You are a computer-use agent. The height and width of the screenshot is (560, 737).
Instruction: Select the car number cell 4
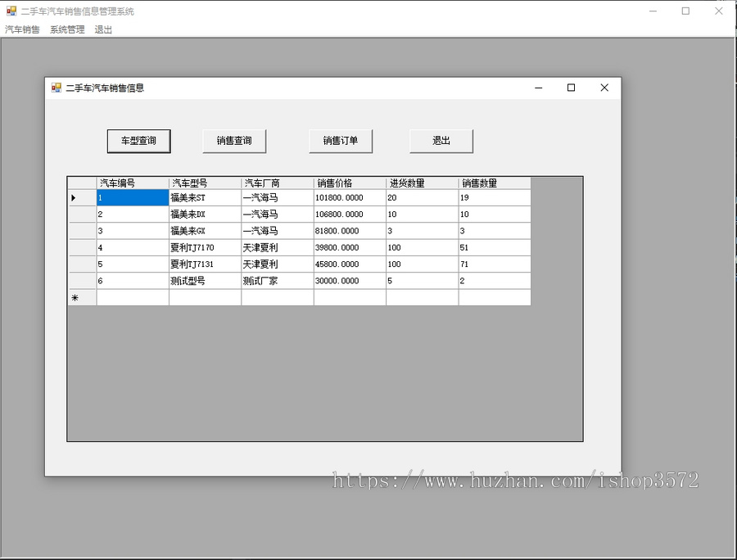point(133,247)
